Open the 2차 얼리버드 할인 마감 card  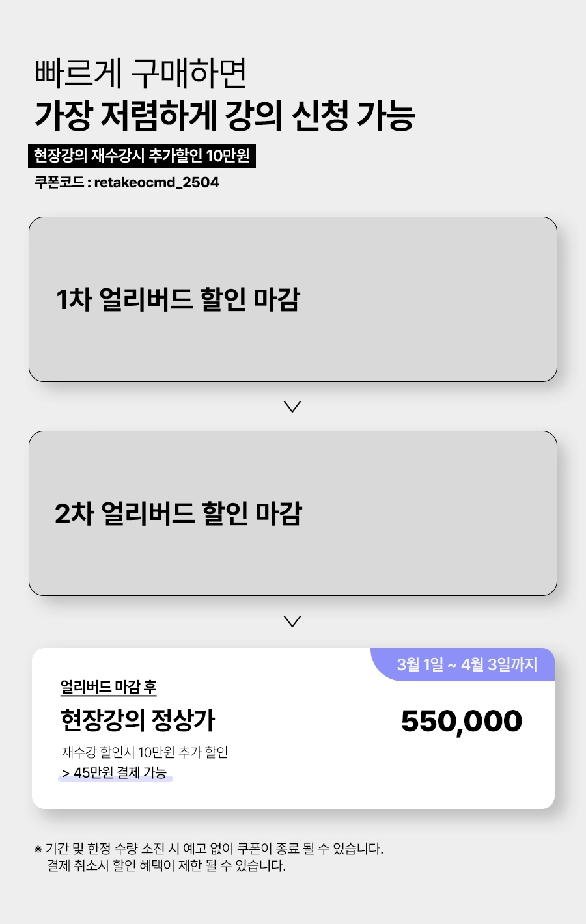[x=293, y=513]
